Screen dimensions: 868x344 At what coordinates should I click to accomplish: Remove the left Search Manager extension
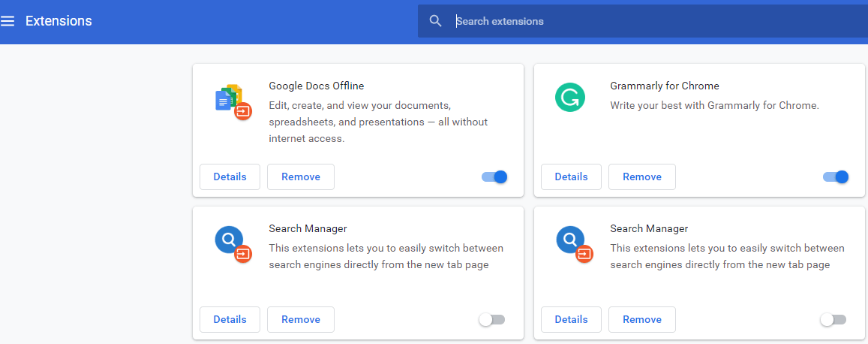point(301,320)
